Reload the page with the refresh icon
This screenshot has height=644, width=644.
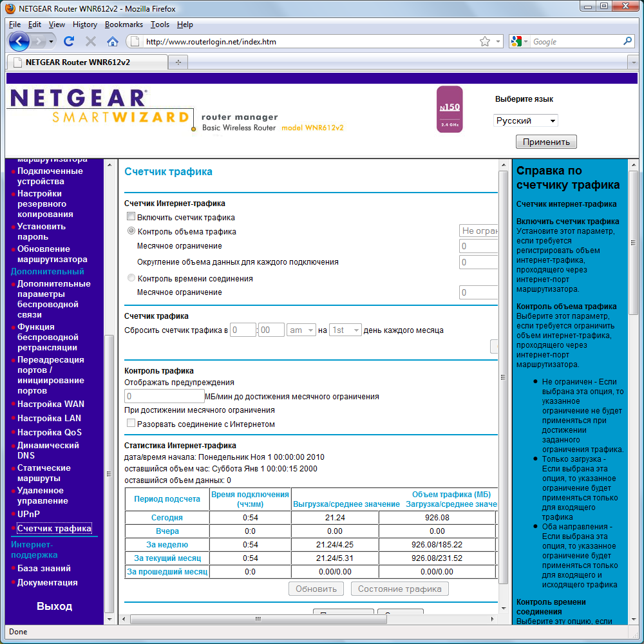point(69,41)
